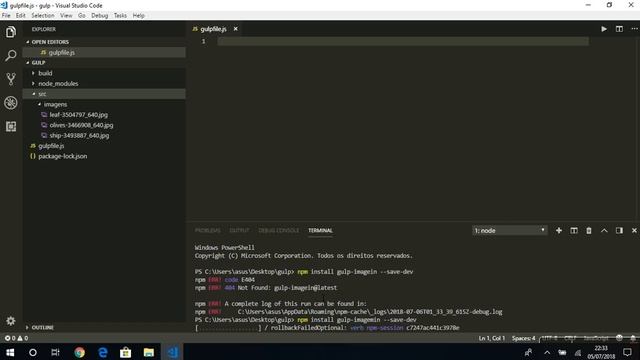Click the Spaces: 4 indentation setting
The width and height of the screenshot is (640, 360).
[523, 338]
